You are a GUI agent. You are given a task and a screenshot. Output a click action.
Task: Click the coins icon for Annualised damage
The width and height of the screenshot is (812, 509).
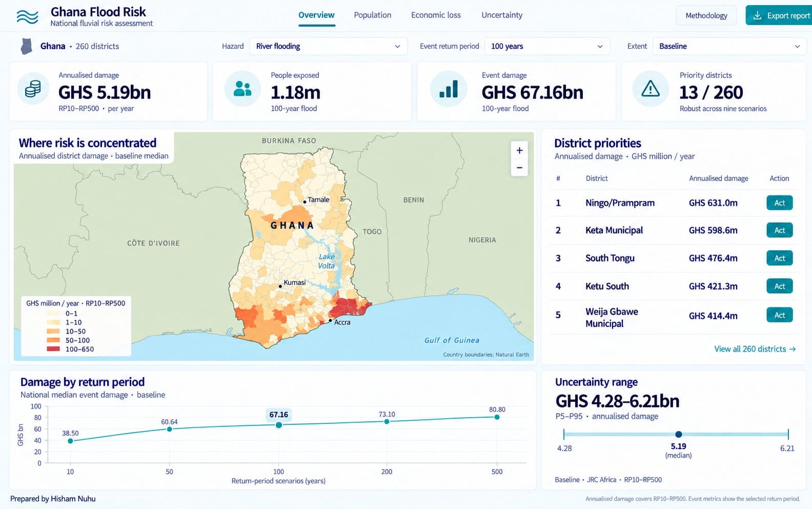point(33,89)
